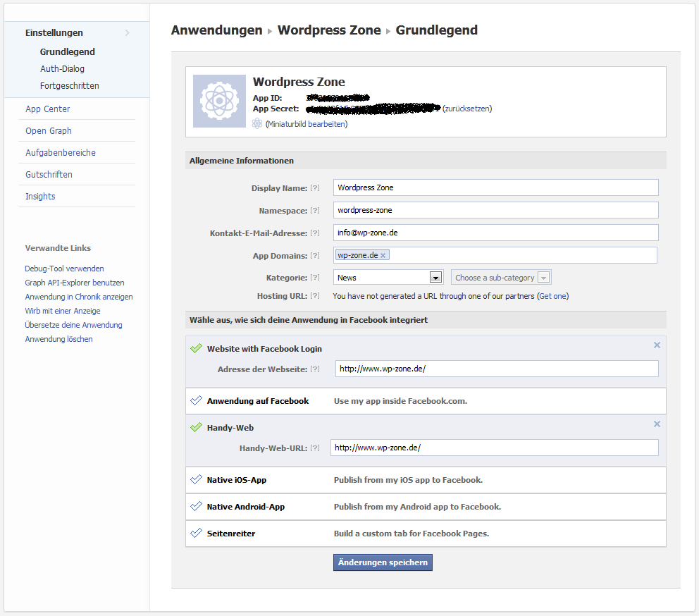The height and width of the screenshot is (616, 699).
Task: Click the Get one hosting URL link
Action: coord(552,296)
